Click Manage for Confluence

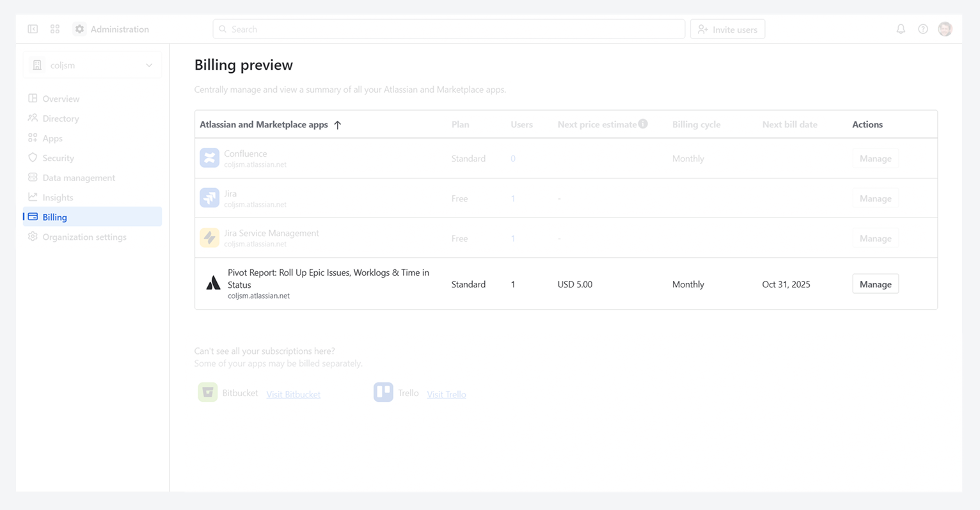pyautogui.click(x=875, y=159)
